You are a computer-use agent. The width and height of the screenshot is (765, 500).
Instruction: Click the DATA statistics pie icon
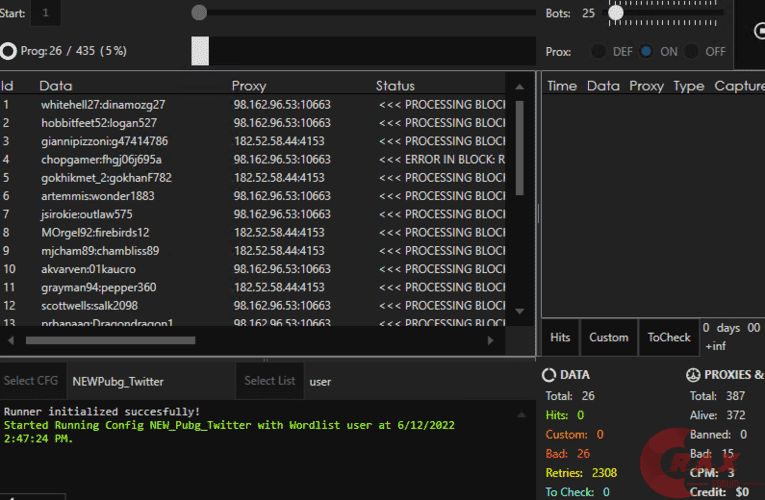[x=550, y=375]
